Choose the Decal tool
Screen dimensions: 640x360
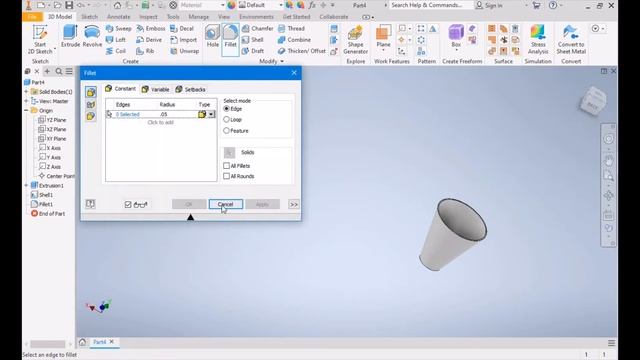(182, 29)
